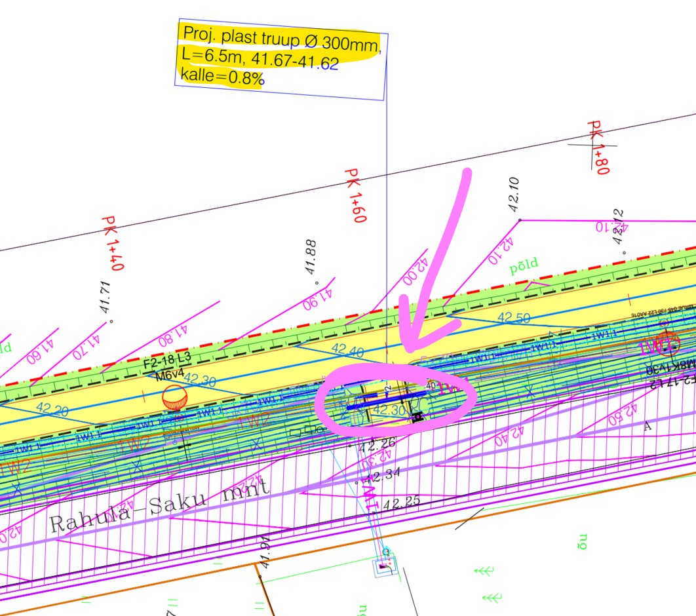Viewport: 696px width, 616px height.
Task: Select the spot elevation point 41.71
Action: point(111,321)
